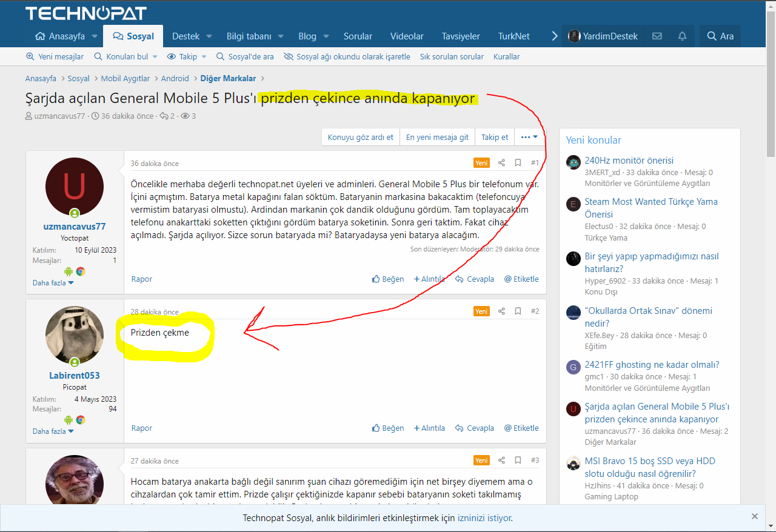
Task: Quote post #1 with Alıntıla
Action: coord(429,279)
